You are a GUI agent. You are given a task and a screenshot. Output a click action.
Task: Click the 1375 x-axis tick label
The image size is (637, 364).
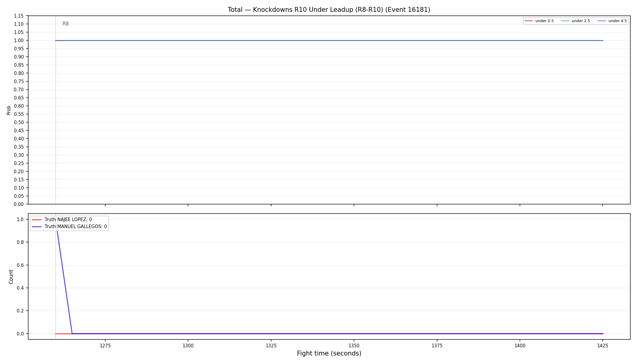click(x=437, y=345)
